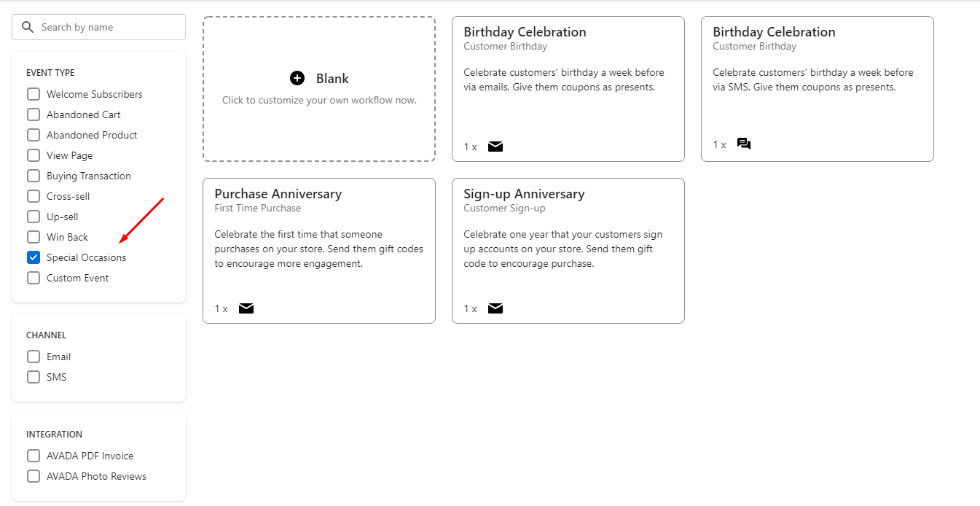The width and height of the screenshot is (980, 506).
Task: Select the Cross-sell event type
Action: tap(34, 196)
